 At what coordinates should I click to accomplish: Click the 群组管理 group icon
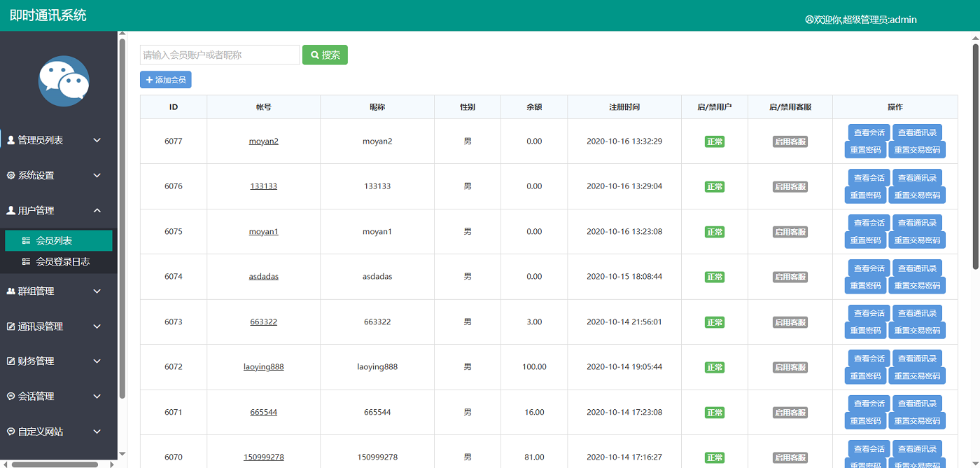point(10,291)
